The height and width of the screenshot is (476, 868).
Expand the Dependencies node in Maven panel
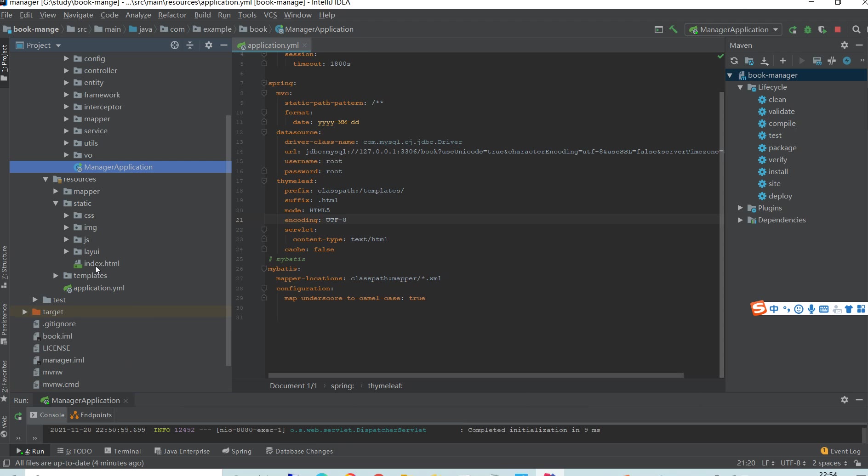740,220
